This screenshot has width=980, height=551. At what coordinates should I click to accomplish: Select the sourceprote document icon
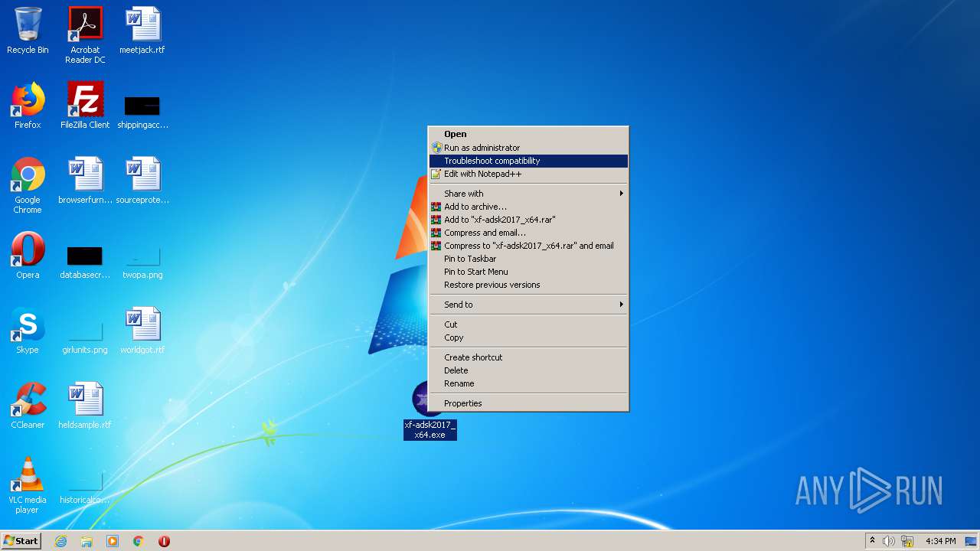coord(142,181)
